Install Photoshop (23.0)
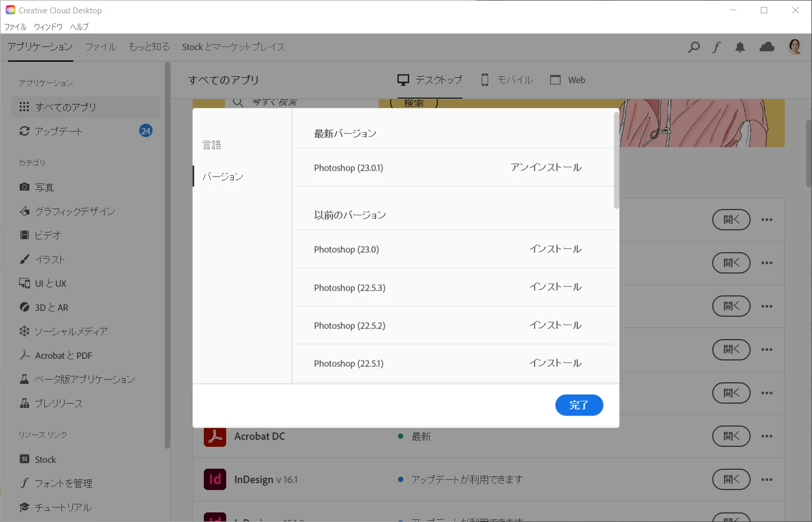812x522 pixels. click(555, 249)
